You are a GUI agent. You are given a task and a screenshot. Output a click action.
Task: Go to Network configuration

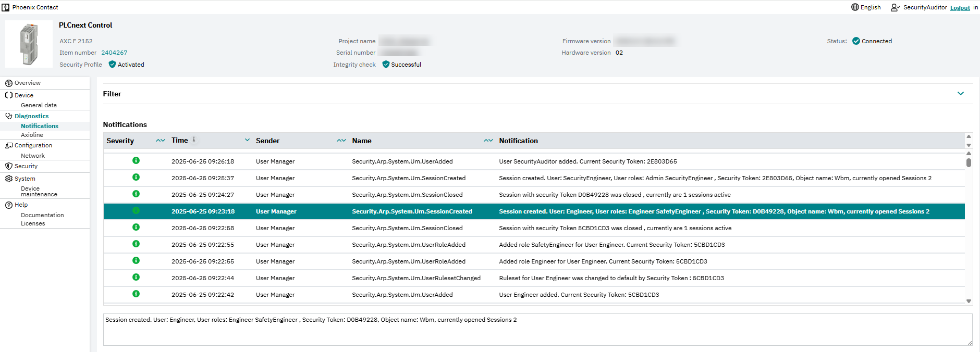(x=33, y=156)
